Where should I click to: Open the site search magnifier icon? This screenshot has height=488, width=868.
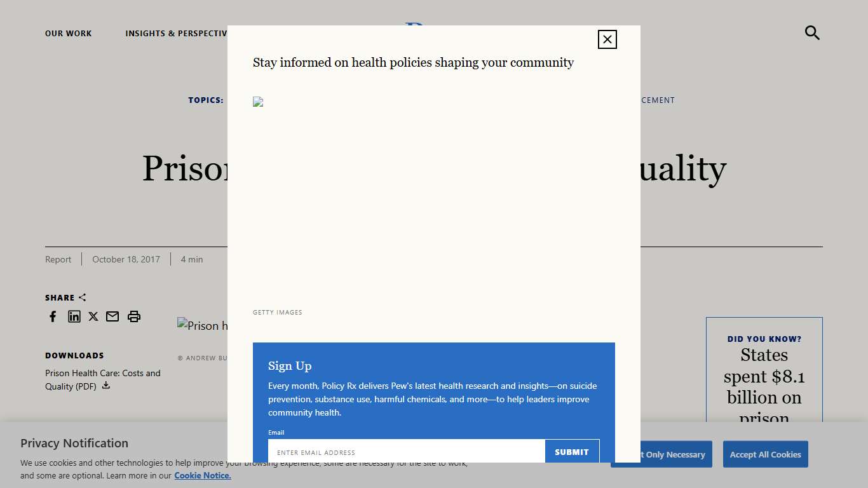point(812,32)
